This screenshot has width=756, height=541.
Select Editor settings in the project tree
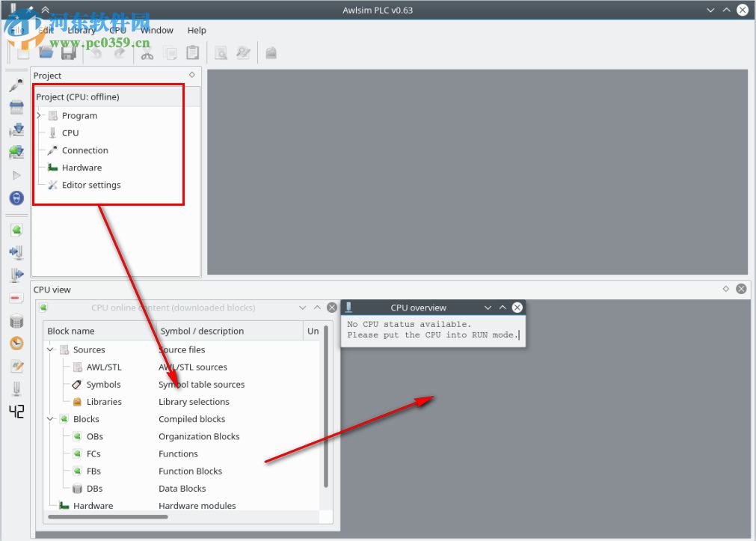pyautogui.click(x=91, y=185)
